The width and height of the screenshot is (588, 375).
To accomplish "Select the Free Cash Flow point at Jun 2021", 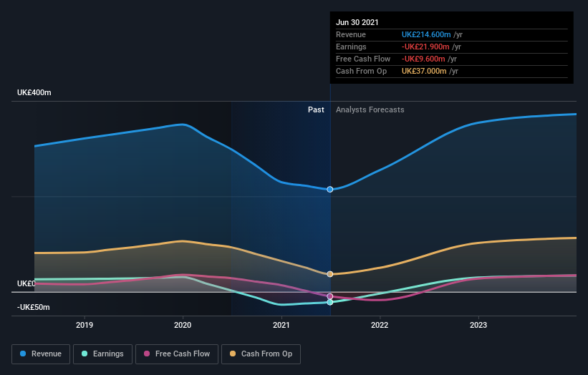I will 330,296.
